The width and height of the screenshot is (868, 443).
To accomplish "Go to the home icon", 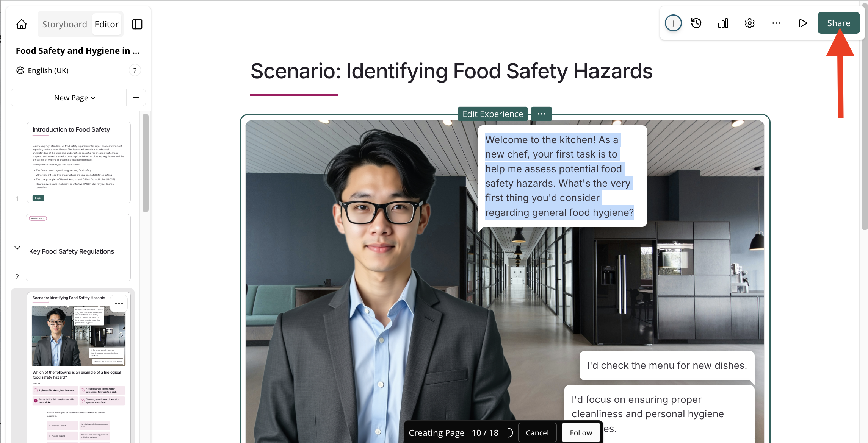I will pos(22,24).
